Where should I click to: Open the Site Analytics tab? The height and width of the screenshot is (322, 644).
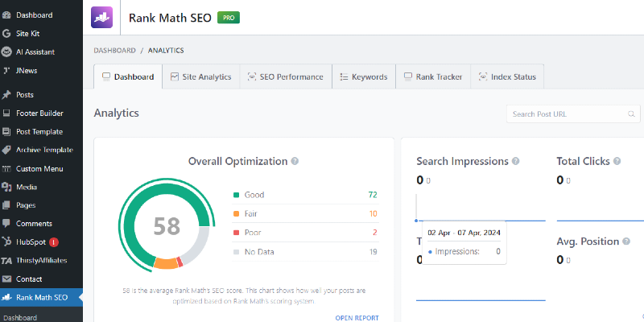[x=200, y=76]
